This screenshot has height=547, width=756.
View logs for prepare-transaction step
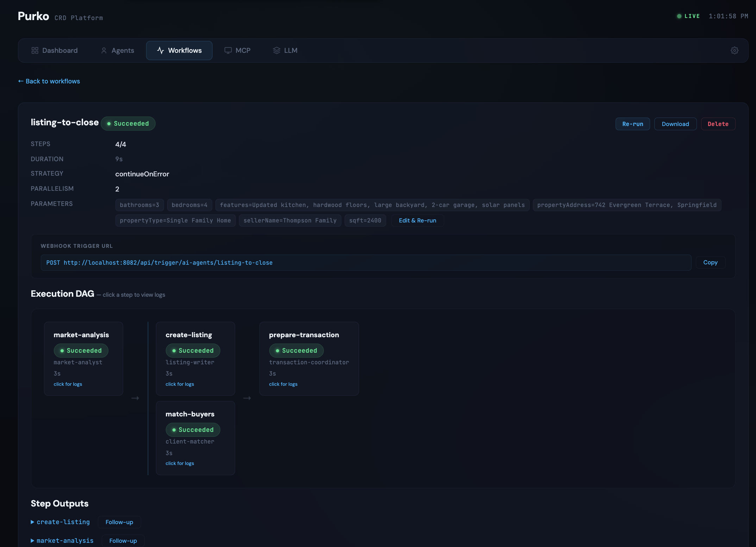point(283,384)
